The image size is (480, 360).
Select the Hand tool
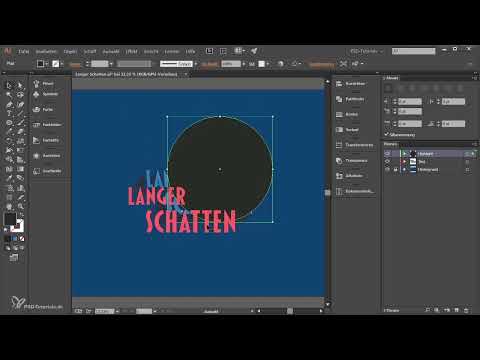[9, 206]
